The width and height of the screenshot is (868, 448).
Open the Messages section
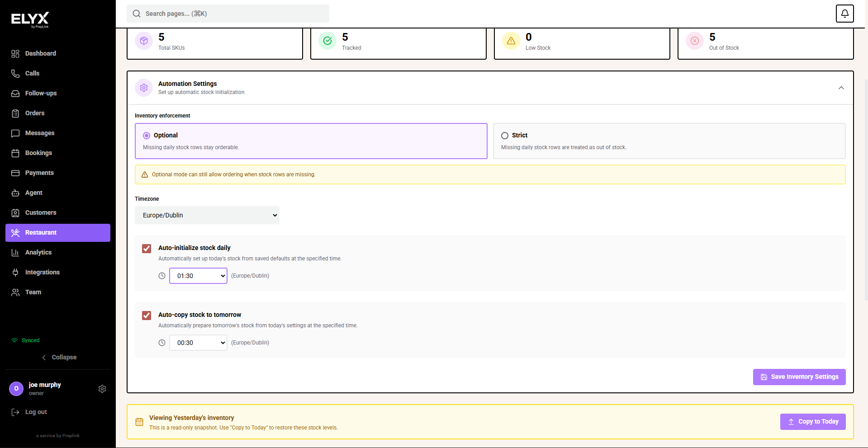[58, 133]
